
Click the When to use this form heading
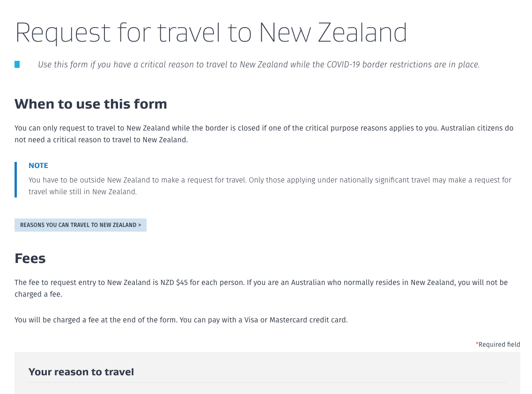click(x=90, y=104)
